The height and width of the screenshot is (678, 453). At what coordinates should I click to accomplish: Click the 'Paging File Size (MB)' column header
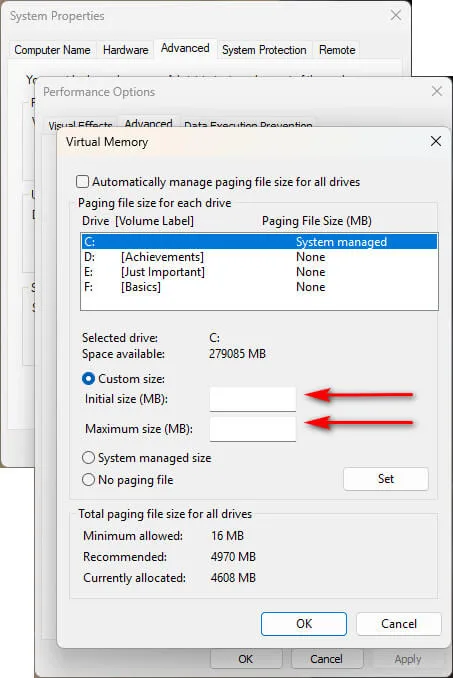coord(316,221)
